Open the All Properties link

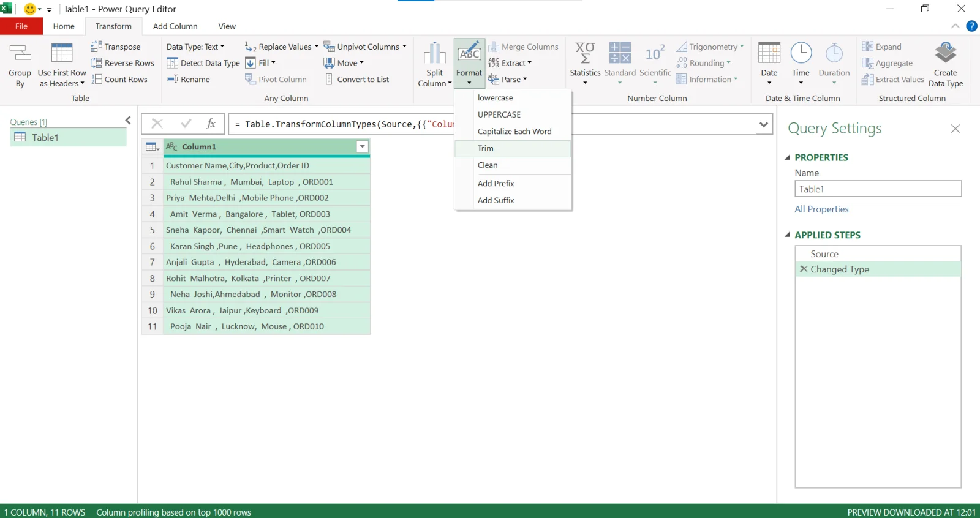[821, 209]
